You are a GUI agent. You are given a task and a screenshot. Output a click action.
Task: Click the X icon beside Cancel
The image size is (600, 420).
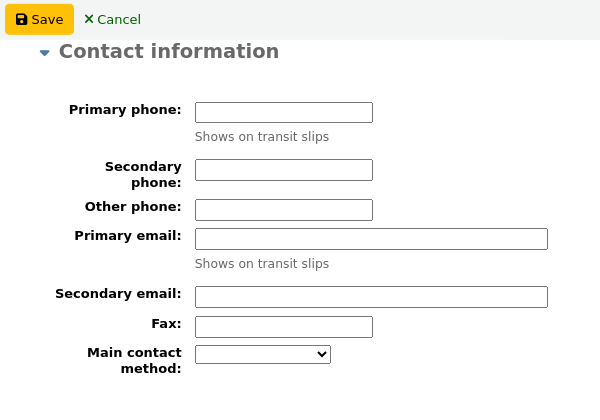click(89, 19)
